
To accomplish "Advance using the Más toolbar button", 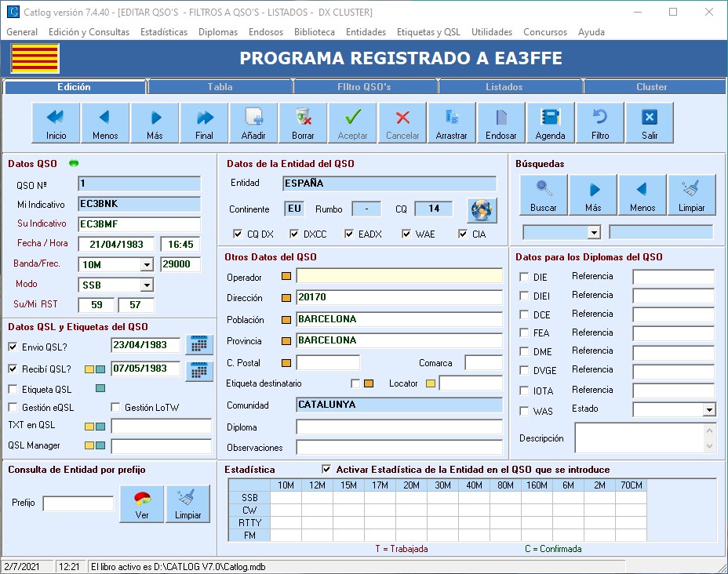I will [155, 123].
